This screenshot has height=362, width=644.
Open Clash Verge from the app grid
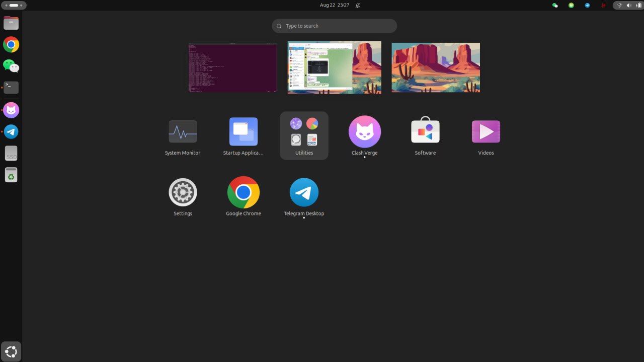[364, 132]
